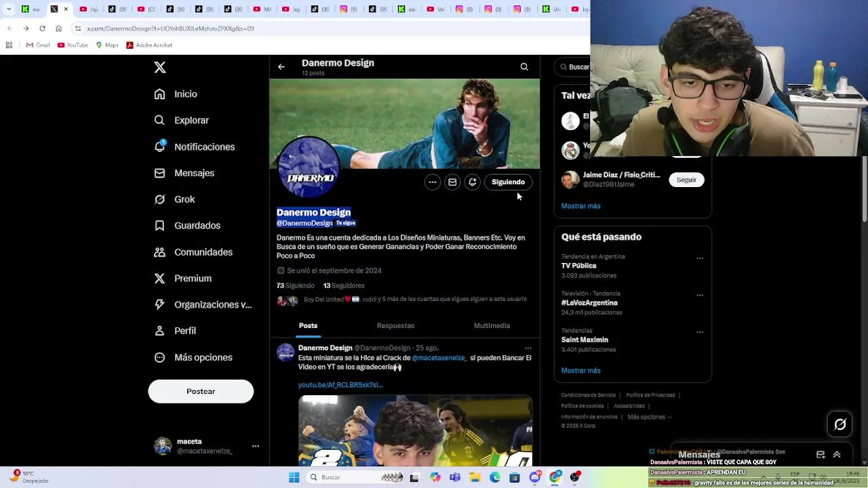Open Organizaciones verificadas

(x=203, y=304)
